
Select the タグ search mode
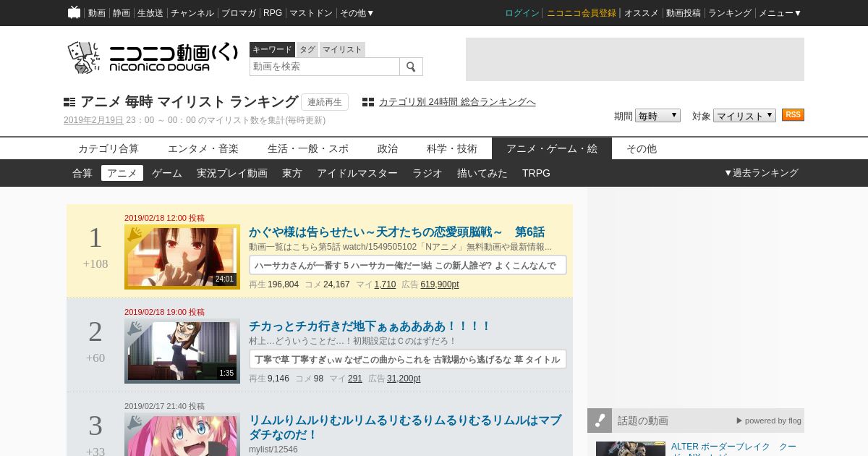307,49
